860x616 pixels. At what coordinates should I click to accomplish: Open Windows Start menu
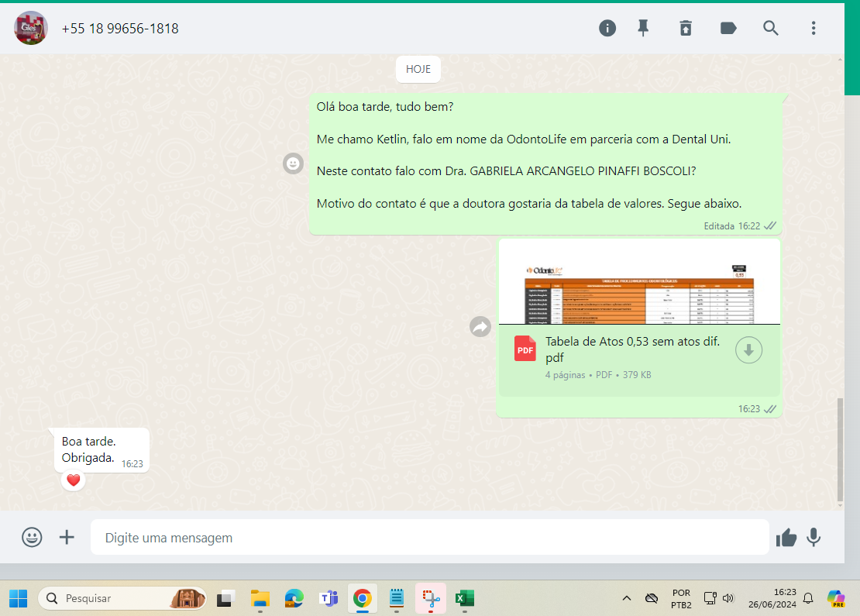click(18, 598)
